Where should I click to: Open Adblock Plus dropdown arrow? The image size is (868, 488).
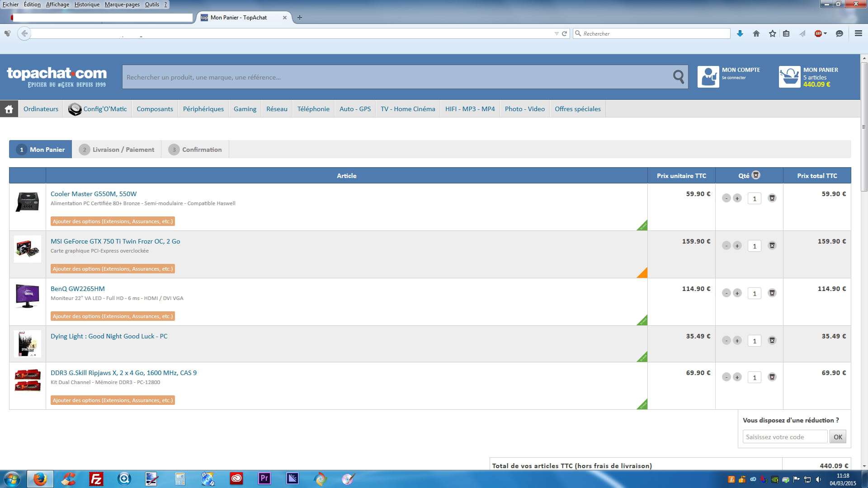point(826,33)
